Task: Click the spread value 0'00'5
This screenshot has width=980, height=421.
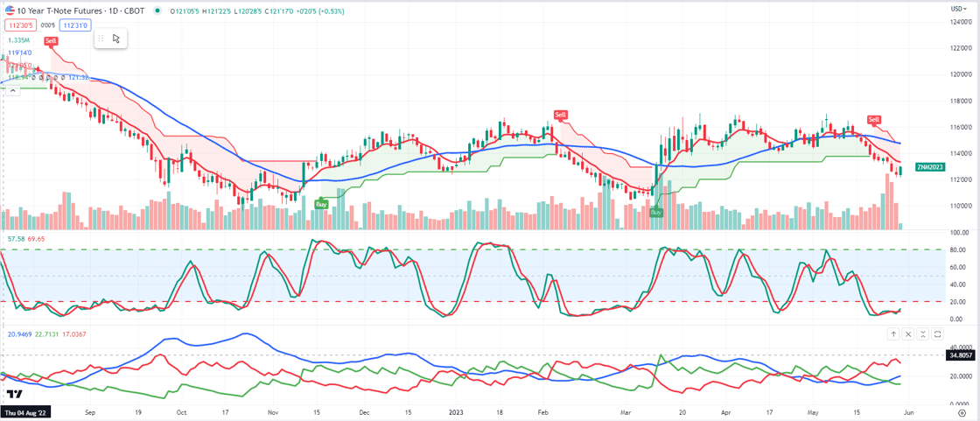Action: coord(47,25)
